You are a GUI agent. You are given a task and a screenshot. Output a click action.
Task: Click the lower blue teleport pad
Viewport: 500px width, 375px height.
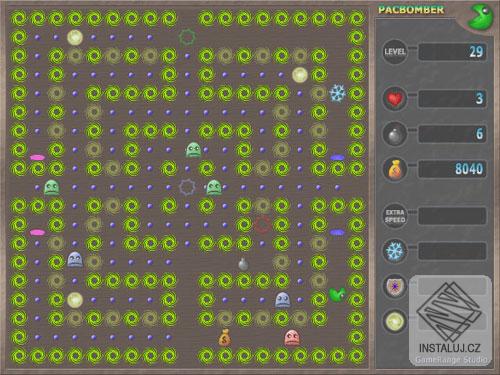(337, 232)
